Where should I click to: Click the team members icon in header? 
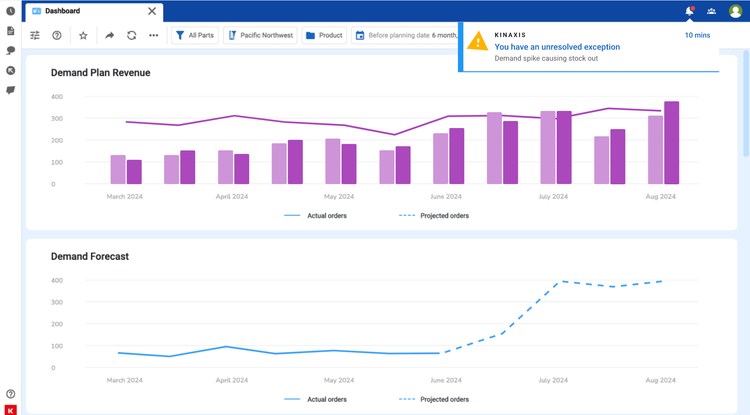711,11
